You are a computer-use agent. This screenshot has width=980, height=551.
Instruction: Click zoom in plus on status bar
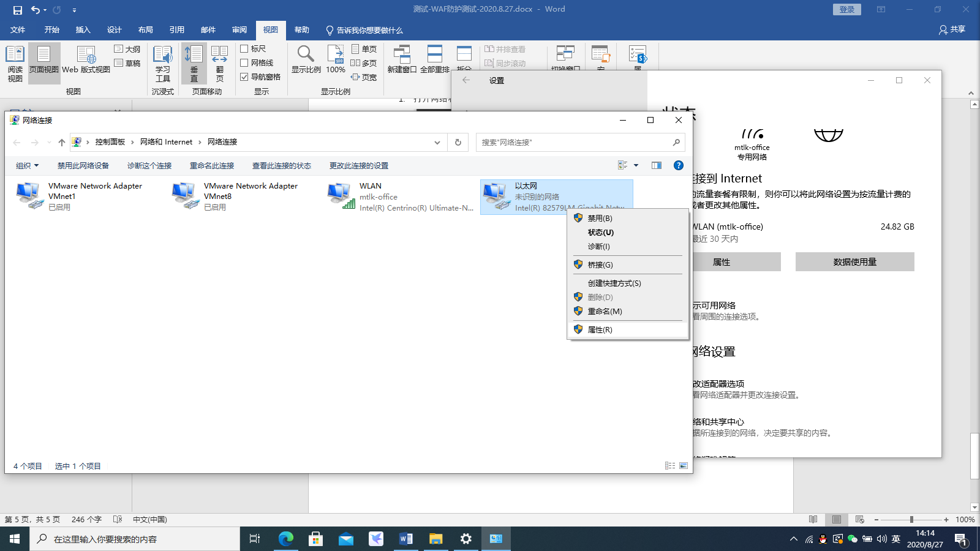click(946, 519)
